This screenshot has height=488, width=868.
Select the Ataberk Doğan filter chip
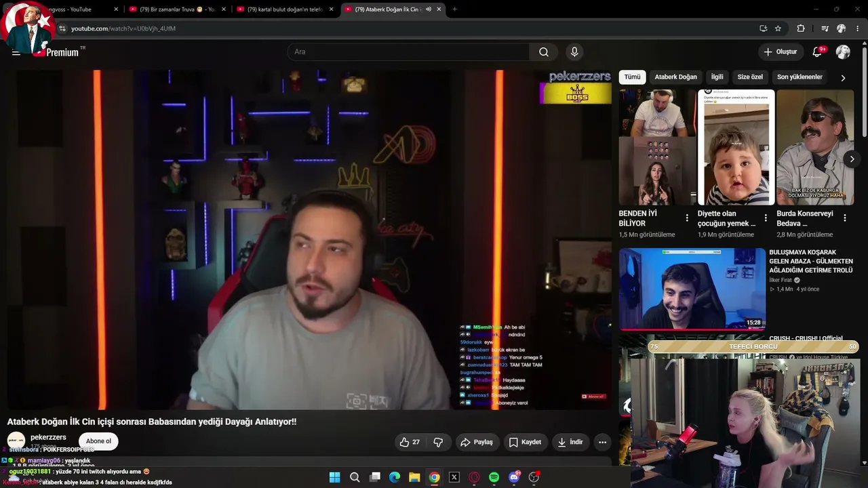click(x=675, y=77)
